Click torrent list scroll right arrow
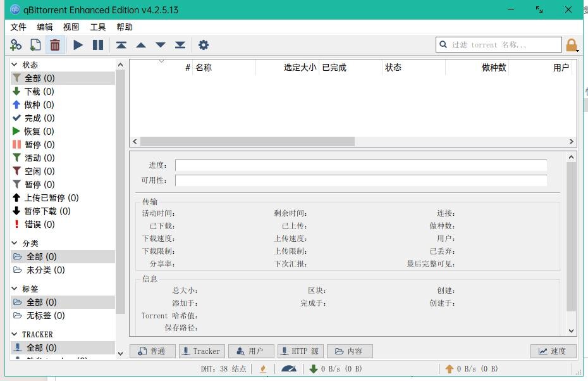The height and width of the screenshot is (381, 588). (571, 142)
